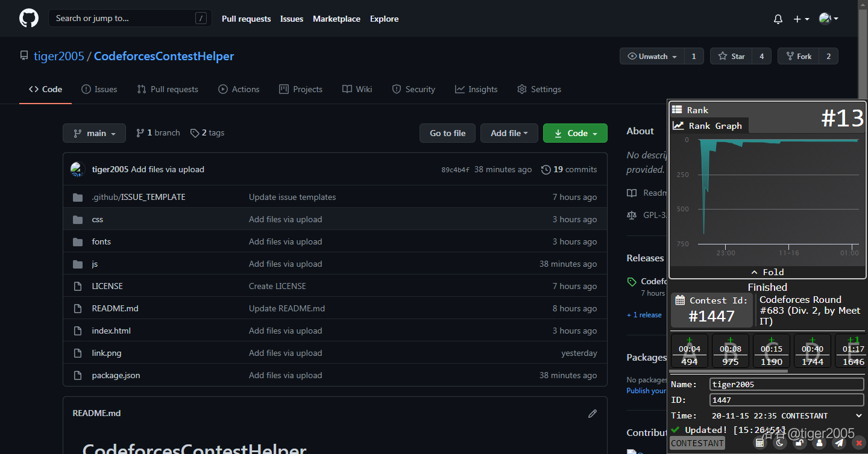Switch to the Wiki tab
868x454 pixels.
coord(357,89)
